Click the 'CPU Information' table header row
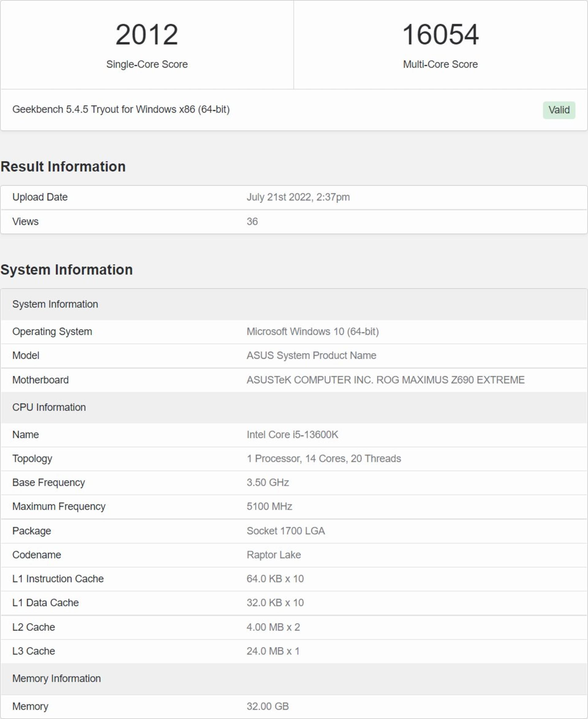 (294, 407)
